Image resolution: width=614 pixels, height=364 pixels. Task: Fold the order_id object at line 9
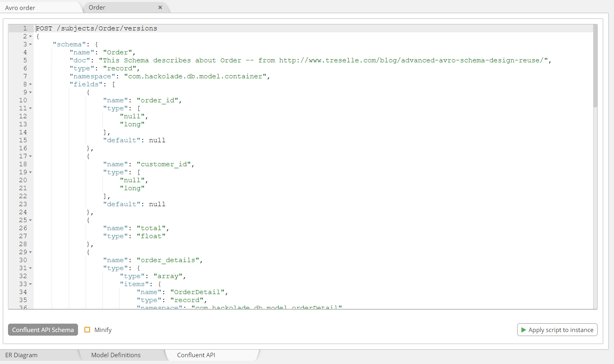[30, 92]
